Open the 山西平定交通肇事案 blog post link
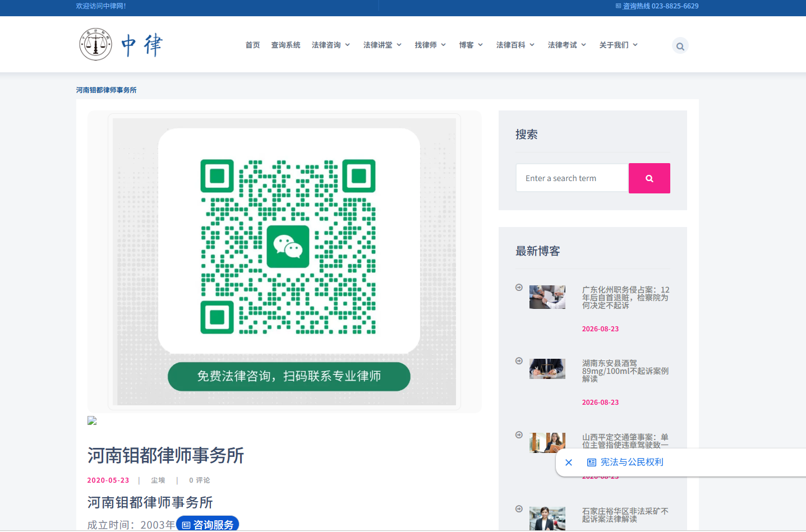This screenshot has height=532, width=806. (625, 441)
